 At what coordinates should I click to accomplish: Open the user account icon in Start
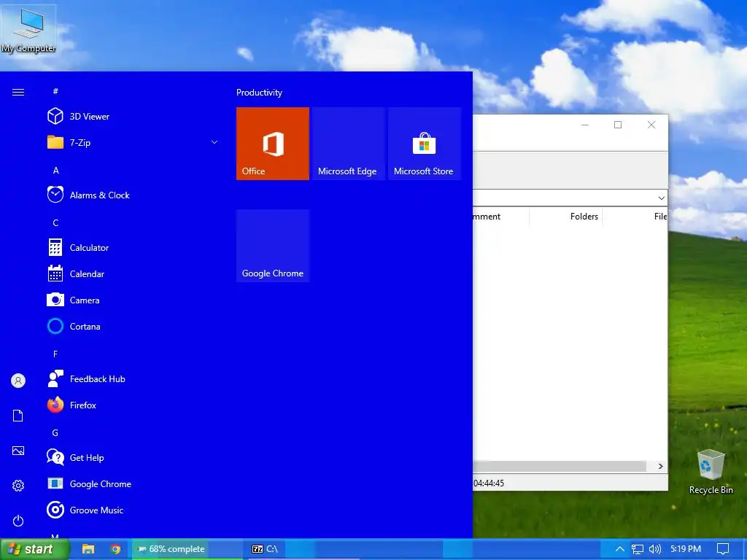click(18, 381)
